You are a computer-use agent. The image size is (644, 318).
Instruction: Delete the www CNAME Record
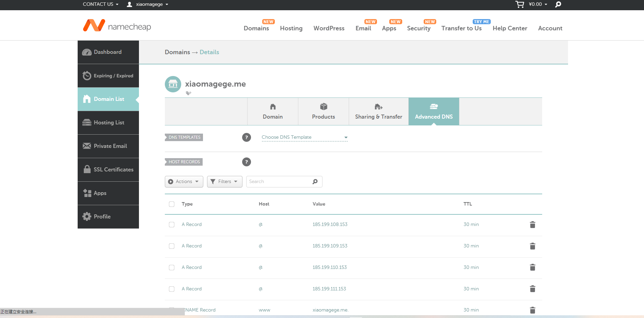click(x=533, y=310)
